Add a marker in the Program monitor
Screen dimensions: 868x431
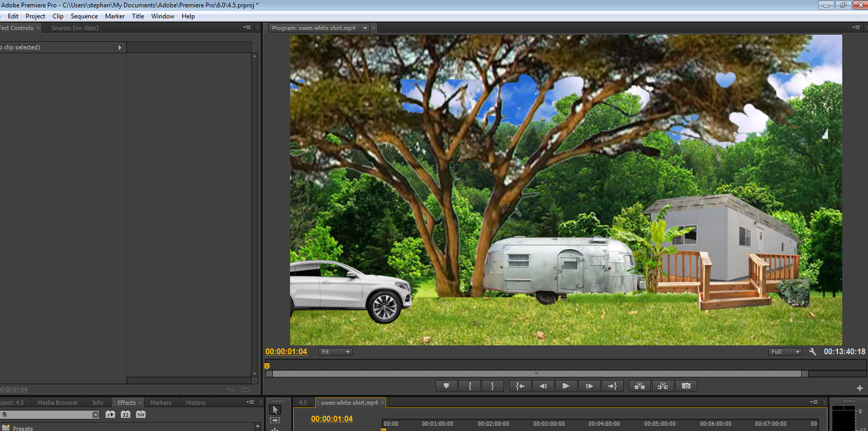tap(446, 386)
